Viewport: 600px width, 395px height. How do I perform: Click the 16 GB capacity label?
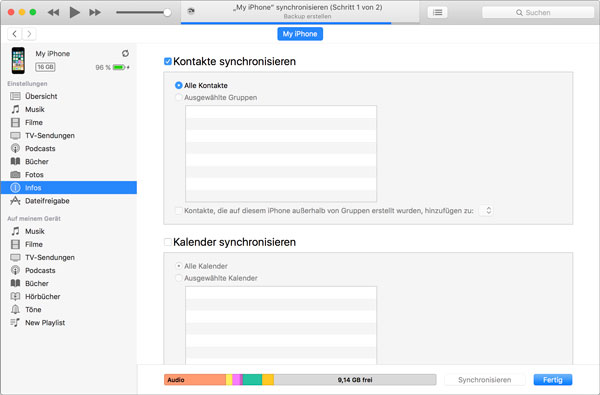tap(45, 67)
